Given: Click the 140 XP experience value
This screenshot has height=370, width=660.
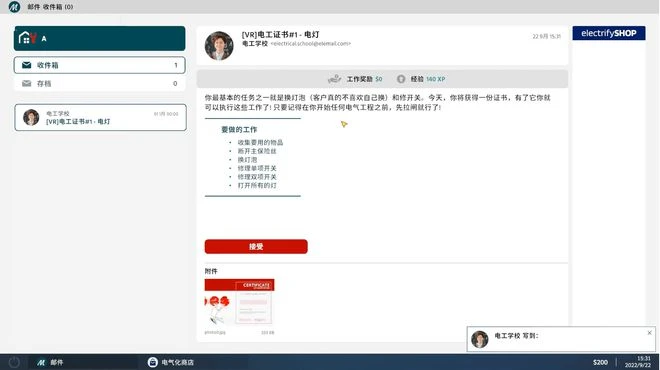Looking at the screenshot, I should pos(436,79).
